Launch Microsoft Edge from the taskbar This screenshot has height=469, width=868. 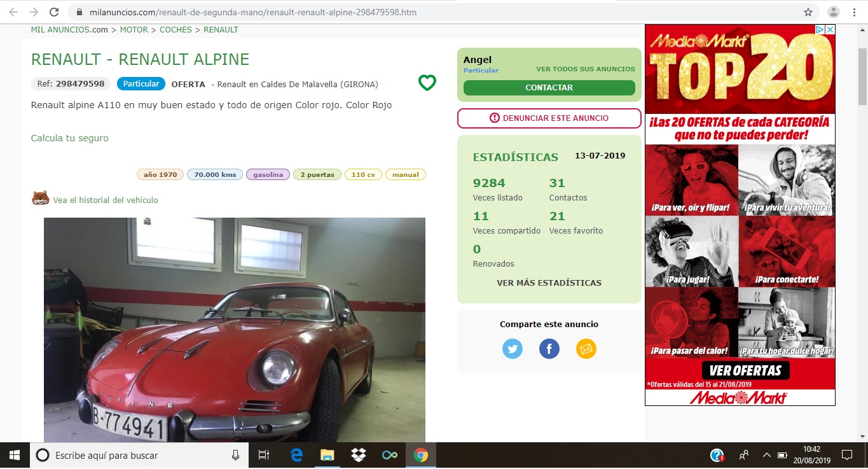[296, 455]
